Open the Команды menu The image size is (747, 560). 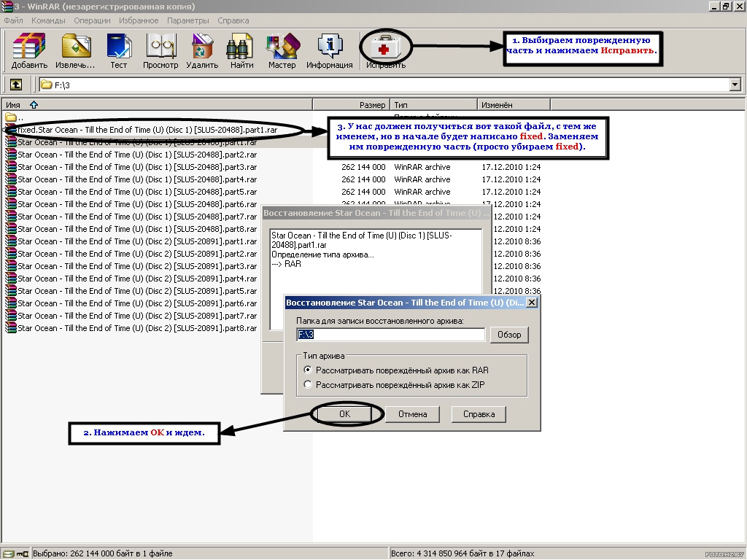(x=48, y=20)
